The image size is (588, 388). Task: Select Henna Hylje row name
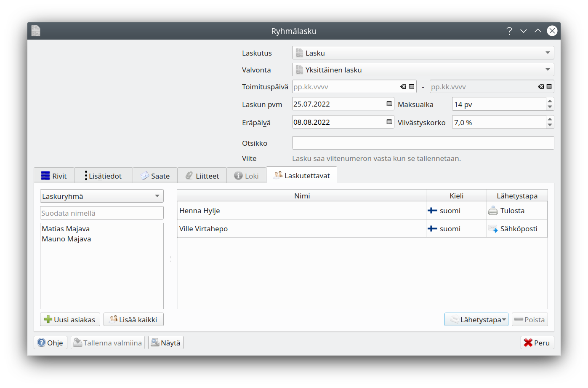(200, 211)
